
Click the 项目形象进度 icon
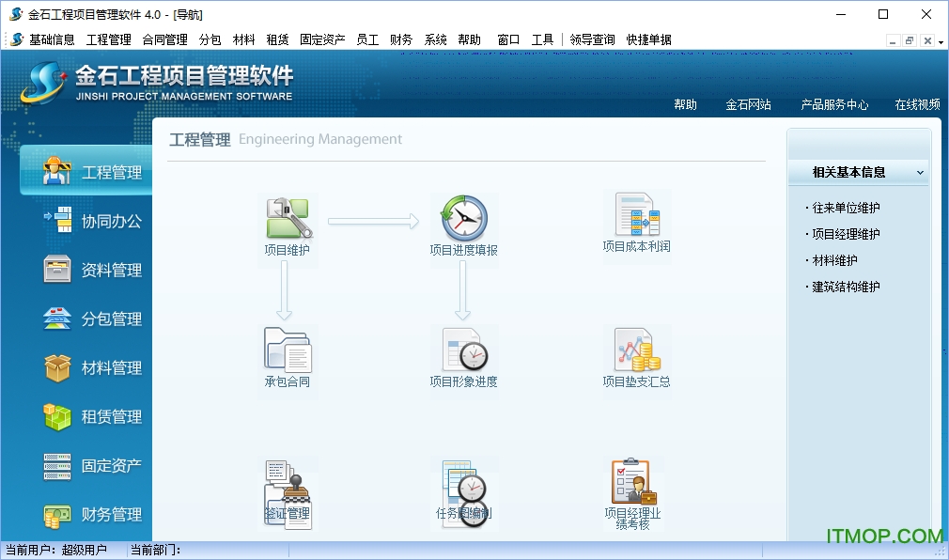[x=463, y=350]
